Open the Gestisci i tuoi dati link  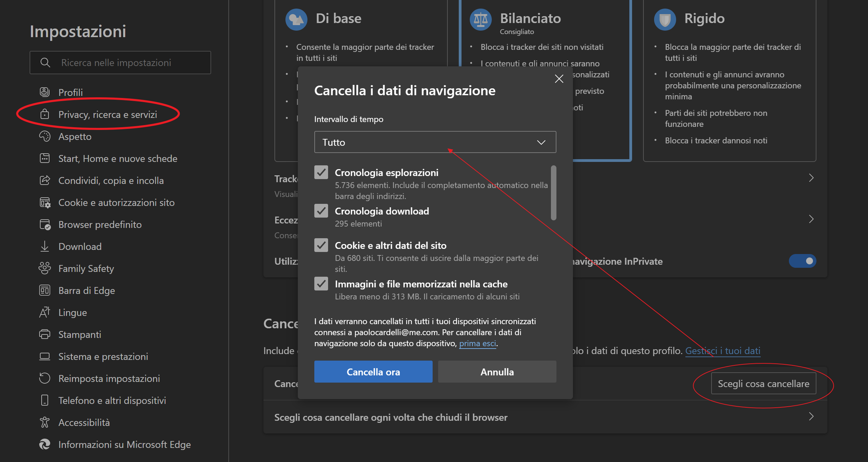(723, 351)
